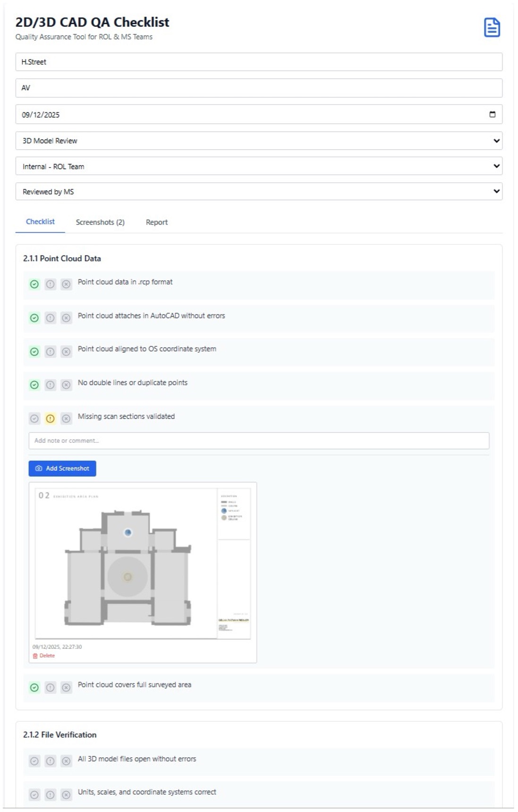Fail icon for 'No double lines or duplicate points'
This screenshot has height=812, width=518.
(x=67, y=385)
